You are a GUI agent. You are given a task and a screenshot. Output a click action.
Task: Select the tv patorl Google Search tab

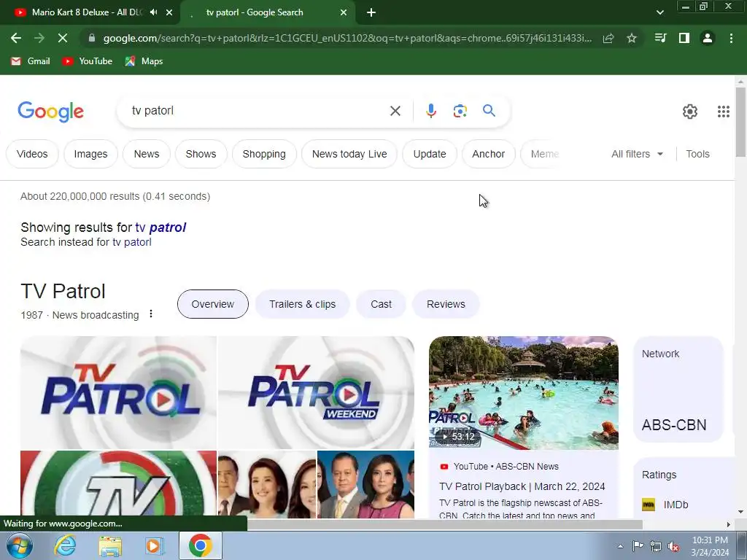(255, 12)
